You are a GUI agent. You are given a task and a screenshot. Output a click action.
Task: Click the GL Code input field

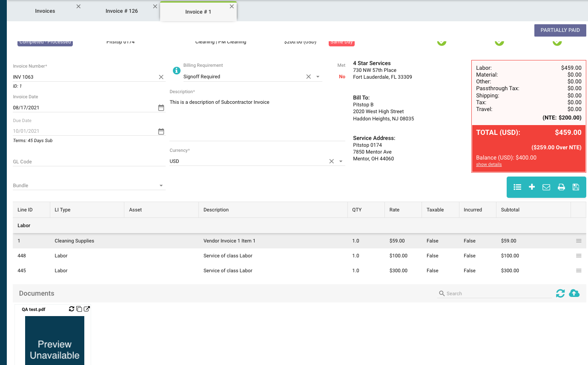[89, 162]
